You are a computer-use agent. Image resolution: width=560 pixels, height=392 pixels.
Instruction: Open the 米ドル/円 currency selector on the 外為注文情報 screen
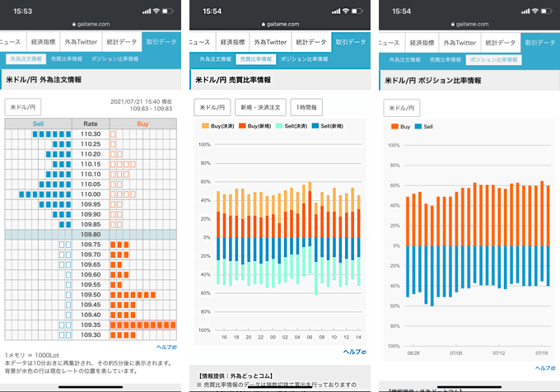23,107
